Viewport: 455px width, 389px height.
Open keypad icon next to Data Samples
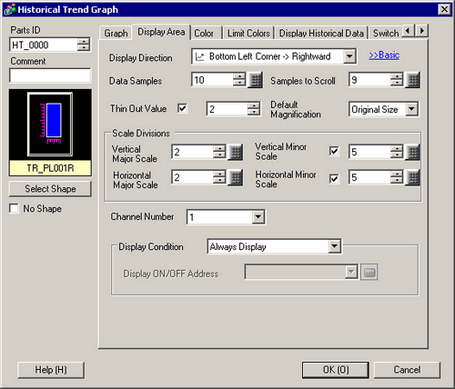255,80
